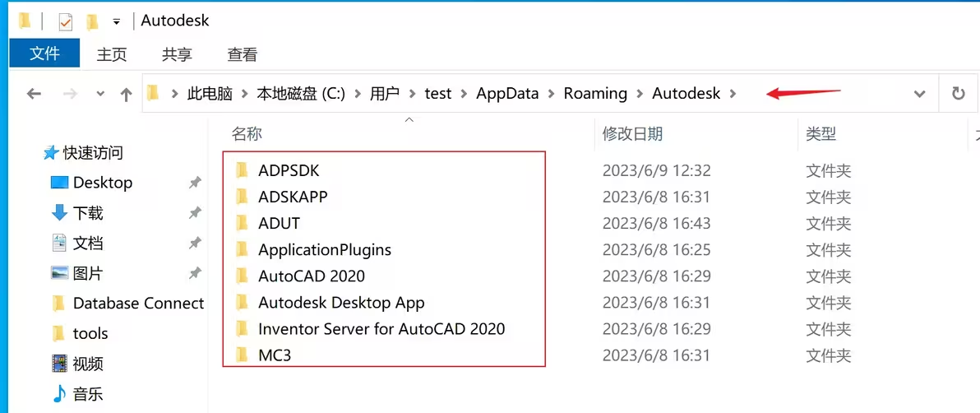The width and height of the screenshot is (980, 413).
Task: Click the Properties quick access toolbar icon
Action: [66, 22]
